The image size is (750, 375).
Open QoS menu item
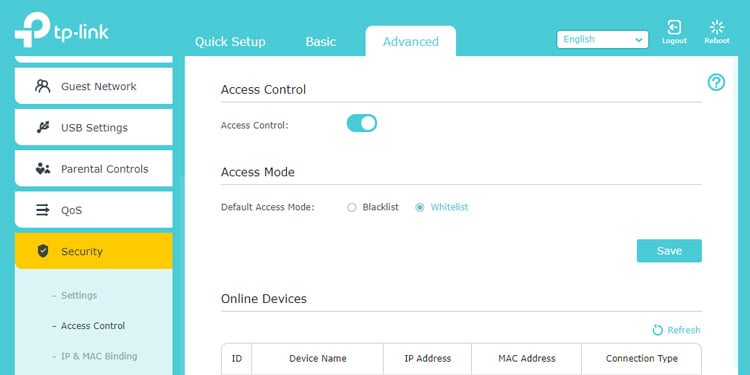tap(94, 210)
